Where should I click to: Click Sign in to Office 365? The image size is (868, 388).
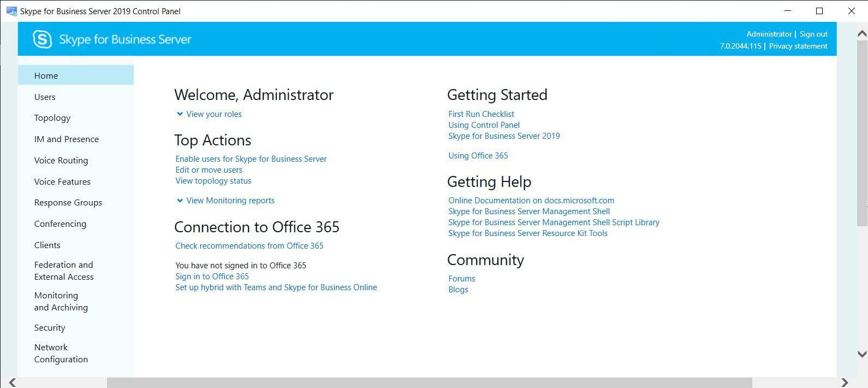point(212,277)
